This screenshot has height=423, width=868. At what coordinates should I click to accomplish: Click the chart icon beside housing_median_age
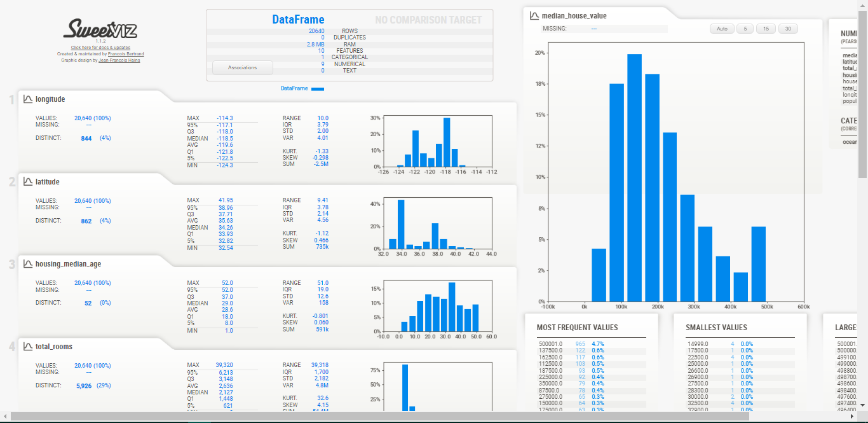pyautogui.click(x=28, y=264)
